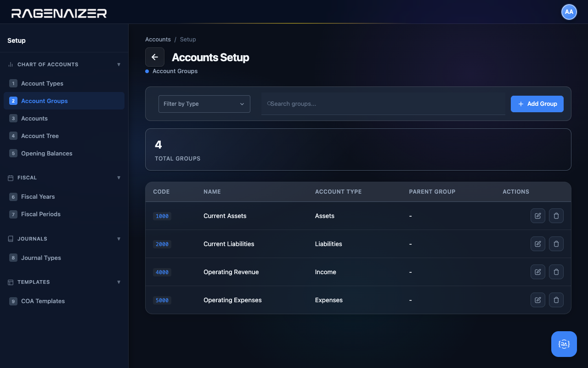Click the Liabilities account type cell
Screen dimensions: 588x368
click(328, 244)
